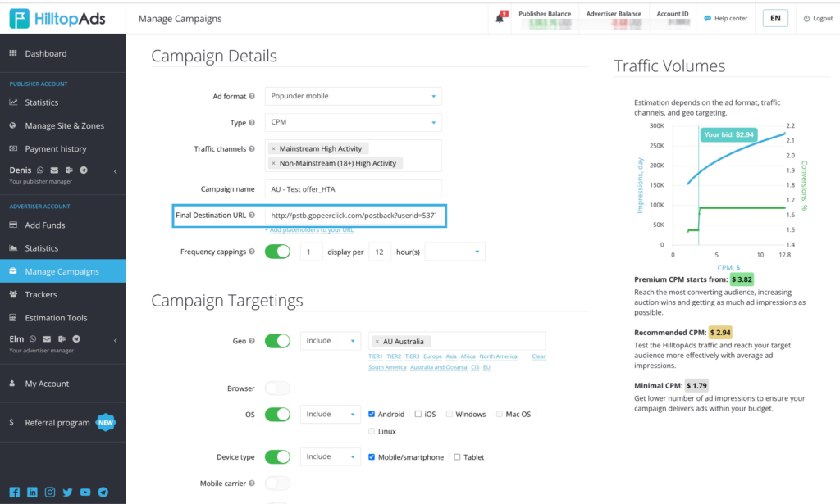
Task: Open the Facebook page icon
Action: pyautogui.click(x=15, y=493)
